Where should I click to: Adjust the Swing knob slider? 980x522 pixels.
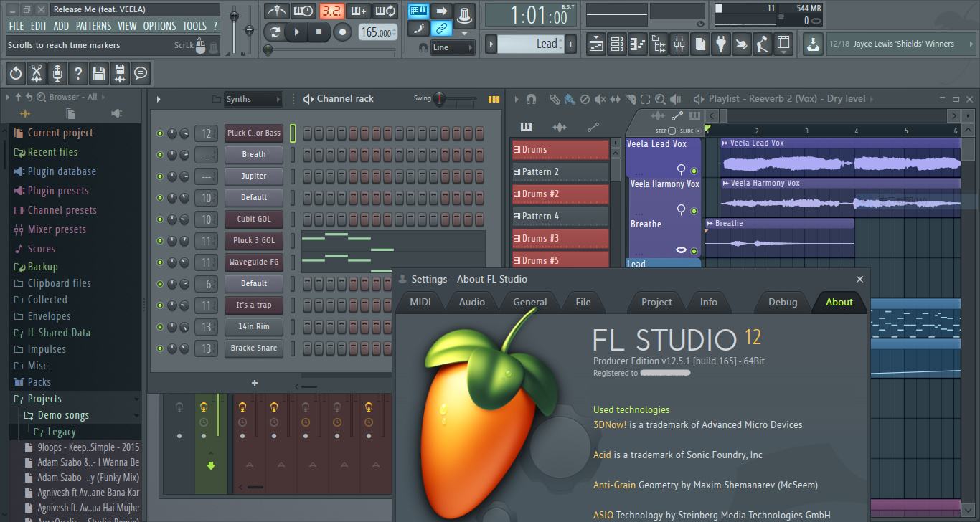click(440, 99)
